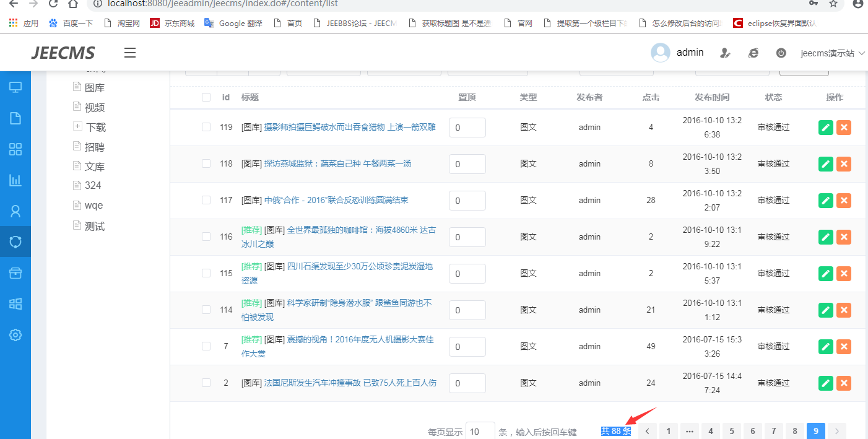Open the monitor icon in left sidebar

pos(15,87)
